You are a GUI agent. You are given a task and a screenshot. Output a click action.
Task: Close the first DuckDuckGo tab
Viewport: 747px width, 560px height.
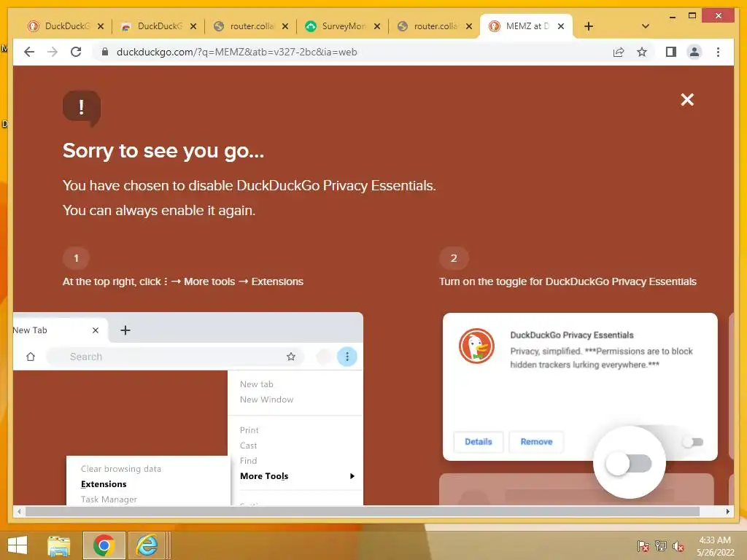[101, 26]
